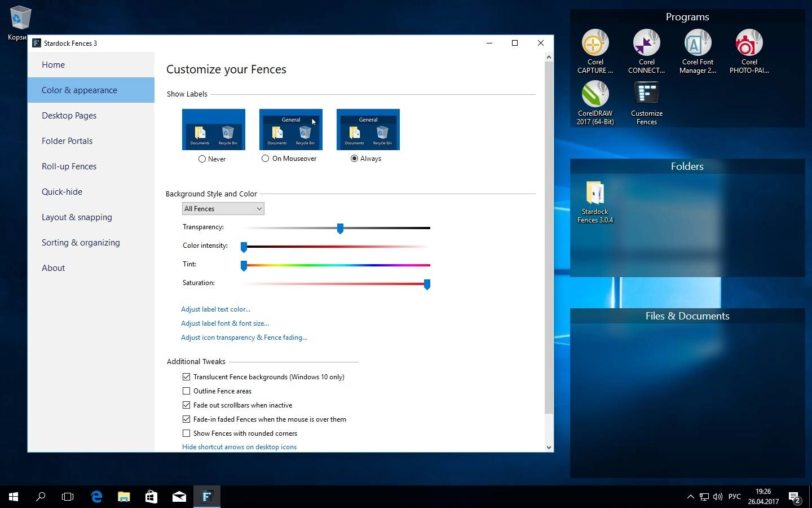812x508 pixels.
Task: Open Corel CONNECT shortcut in Programs fence
Action: click(x=646, y=51)
